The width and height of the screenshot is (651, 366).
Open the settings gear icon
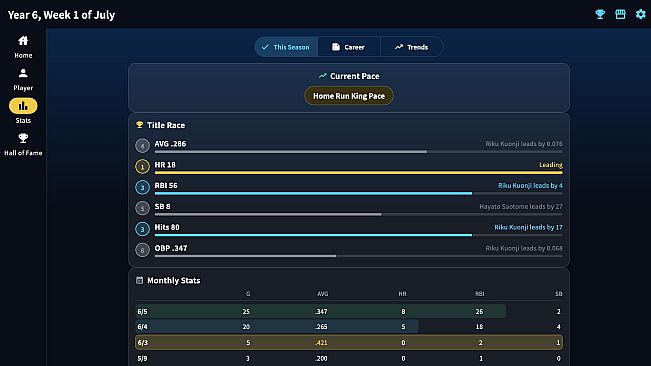point(640,14)
